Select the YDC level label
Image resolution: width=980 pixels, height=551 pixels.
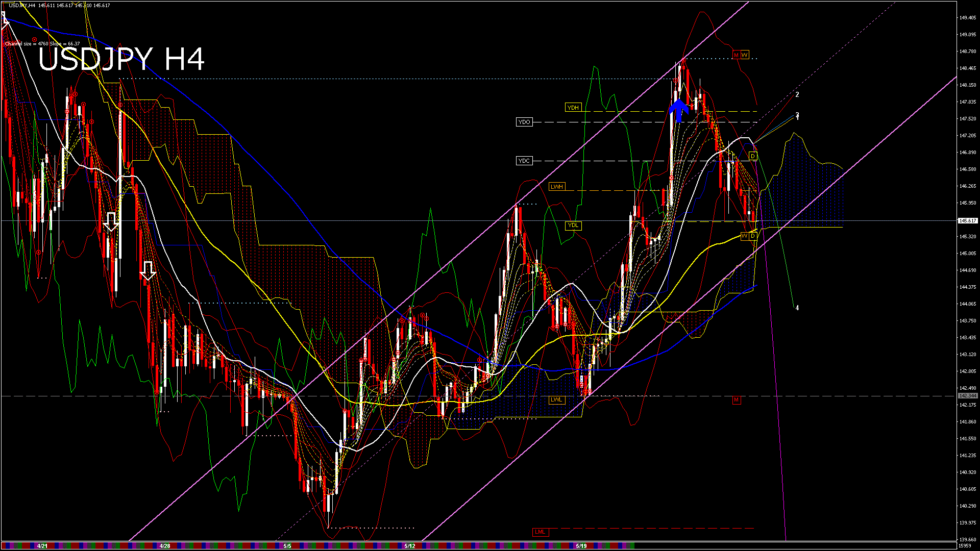[524, 161]
